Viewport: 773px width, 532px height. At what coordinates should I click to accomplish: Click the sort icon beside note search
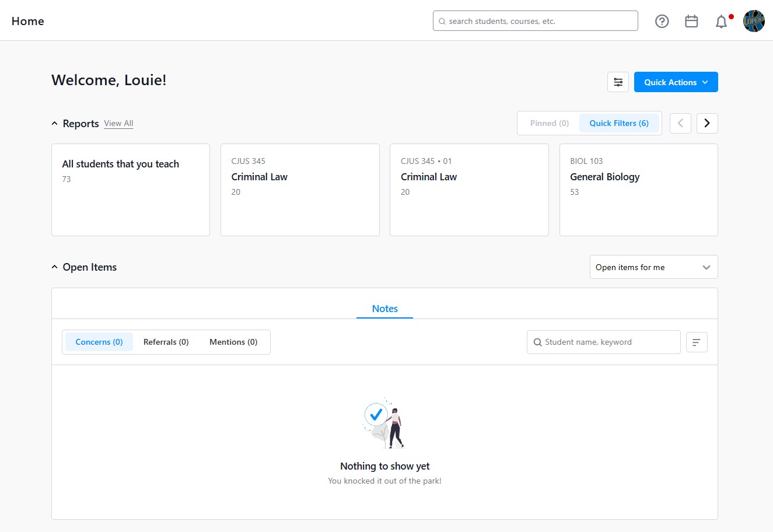(697, 342)
